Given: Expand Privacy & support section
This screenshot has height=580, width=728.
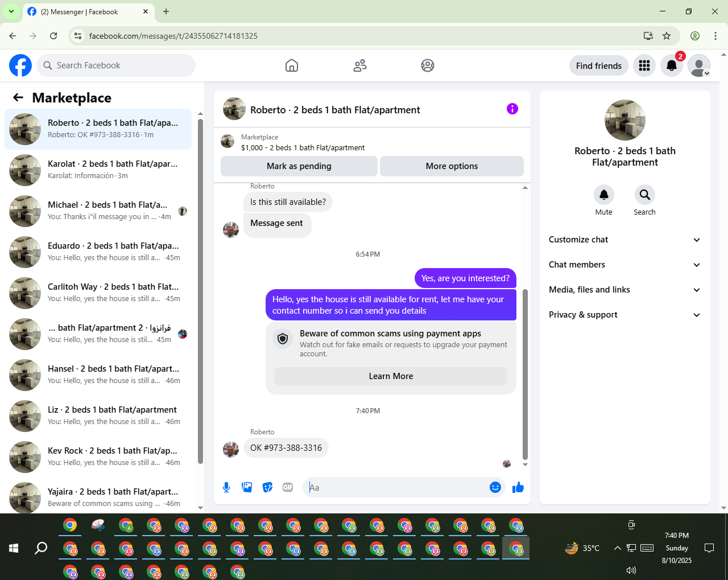Looking at the screenshot, I should (x=624, y=315).
